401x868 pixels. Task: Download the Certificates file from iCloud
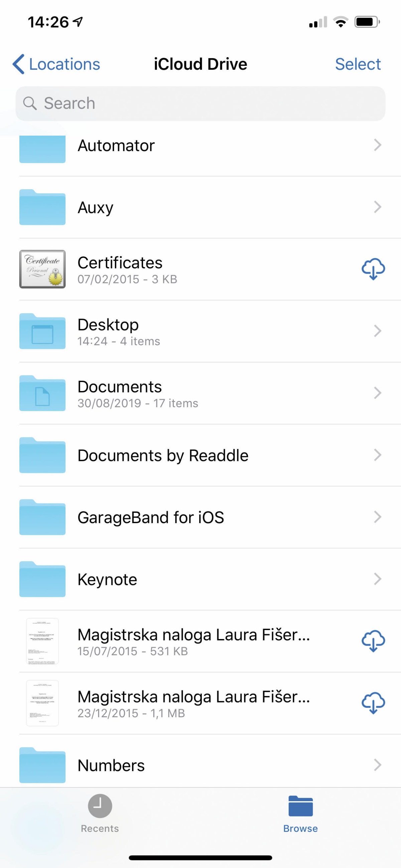(373, 269)
